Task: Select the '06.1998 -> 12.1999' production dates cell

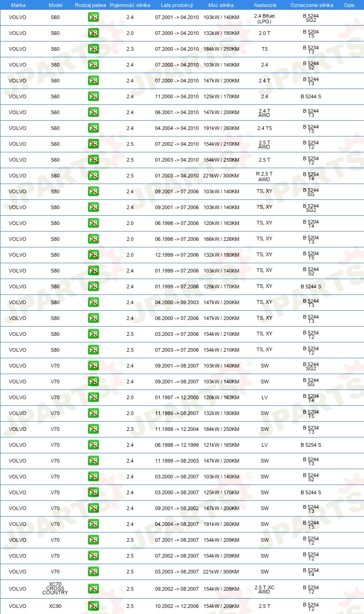Action: pos(177,445)
